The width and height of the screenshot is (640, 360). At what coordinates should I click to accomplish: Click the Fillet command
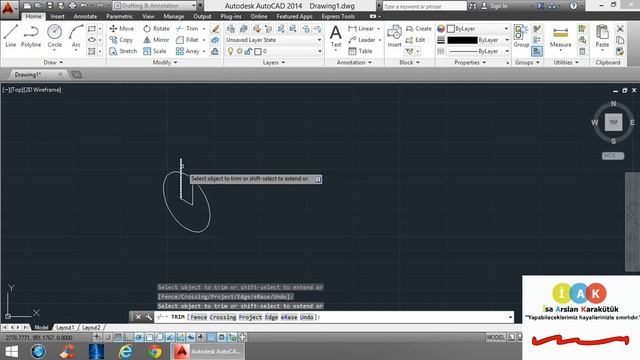tap(187, 40)
